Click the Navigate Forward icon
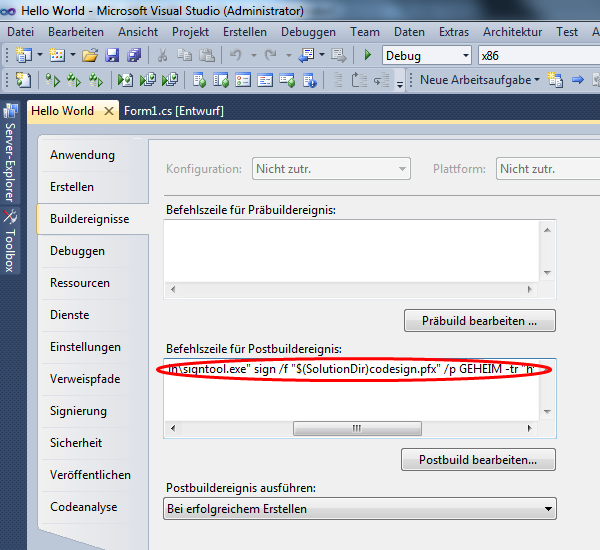The image size is (600, 550). pos(339,55)
